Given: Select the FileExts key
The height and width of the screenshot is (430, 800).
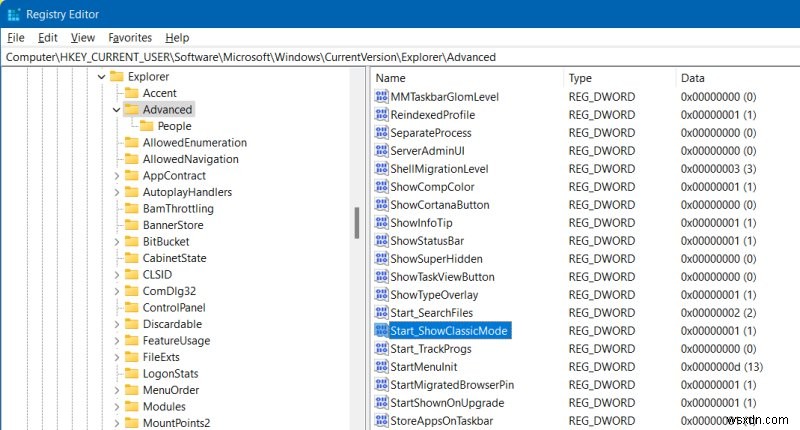Looking at the screenshot, I should point(161,357).
